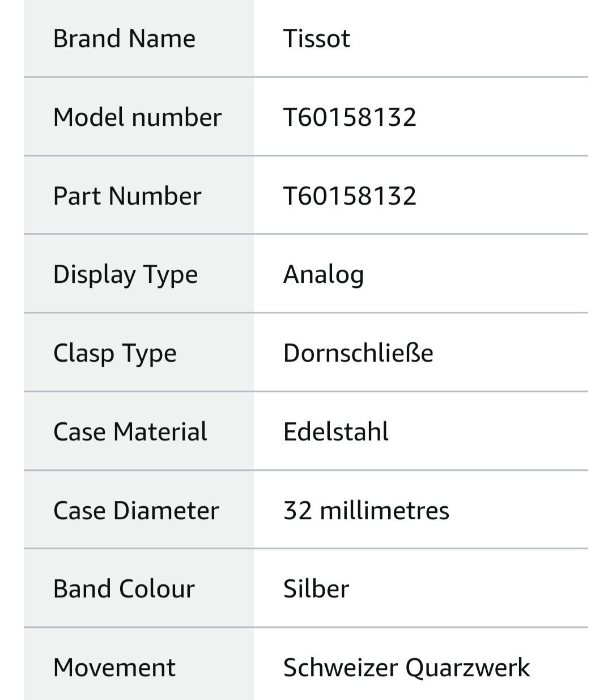Screen dimensions: 612x700
Task: Select the Part Number value T60158132
Action: tap(350, 196)
